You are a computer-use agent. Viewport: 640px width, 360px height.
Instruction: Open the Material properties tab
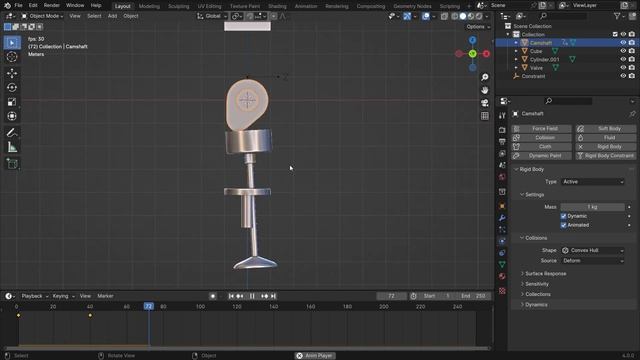(502, 276)
